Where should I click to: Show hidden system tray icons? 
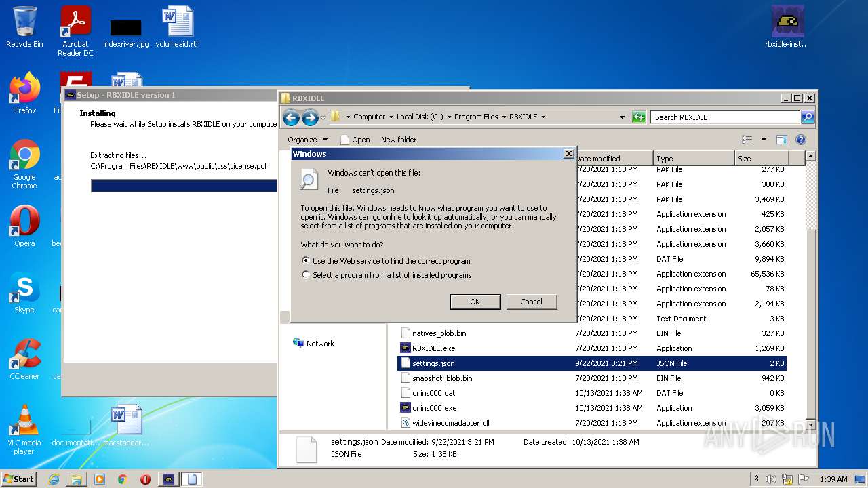tap(756, 479)
